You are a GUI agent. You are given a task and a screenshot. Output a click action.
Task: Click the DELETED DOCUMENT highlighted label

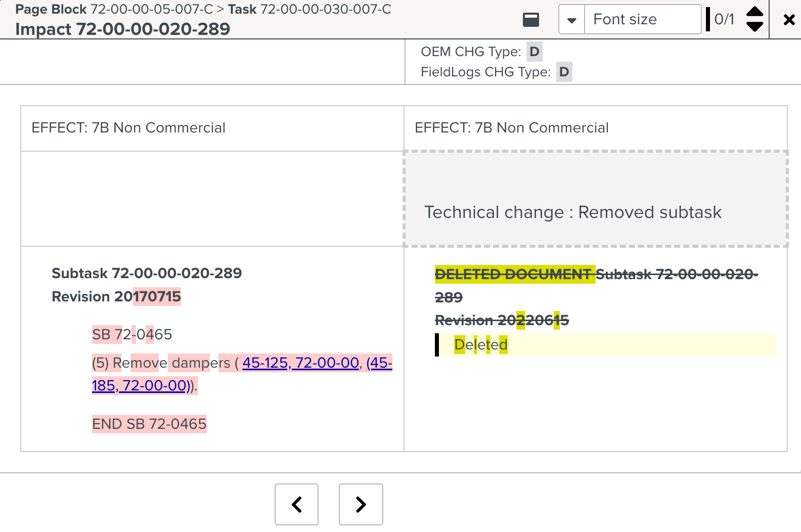point(515,274)
